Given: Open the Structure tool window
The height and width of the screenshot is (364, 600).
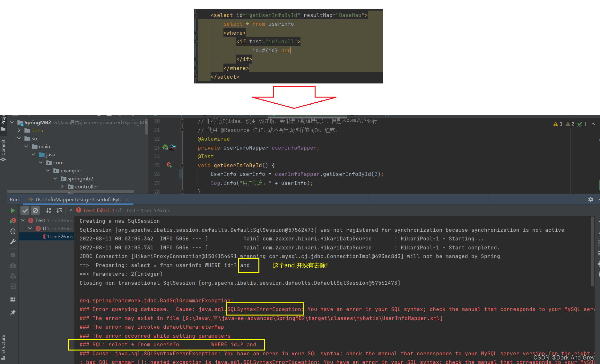Looking at the screenshot, I should (3, 347).
